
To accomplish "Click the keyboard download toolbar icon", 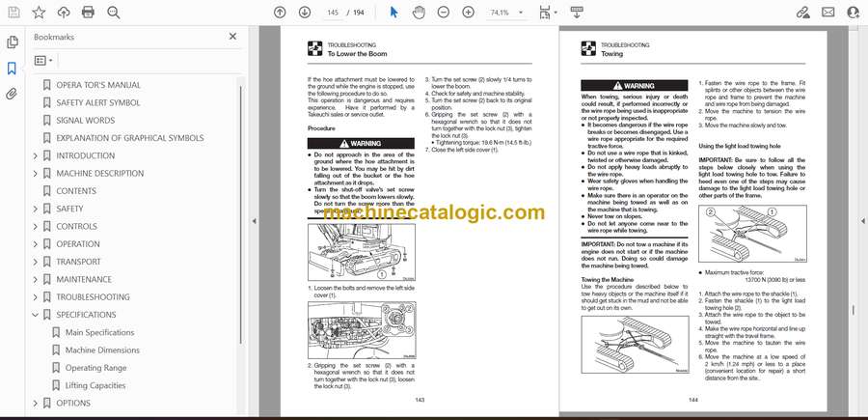I will click(x=577, y=13).
